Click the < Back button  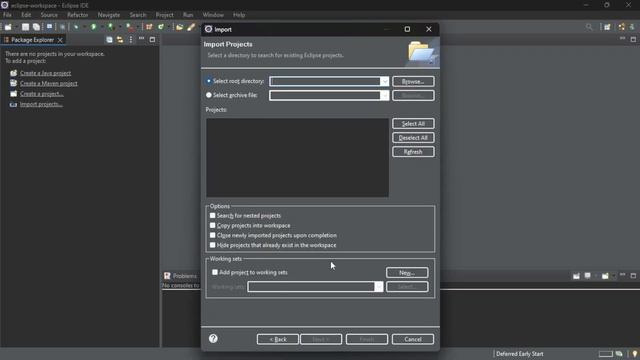click(278, 339)
